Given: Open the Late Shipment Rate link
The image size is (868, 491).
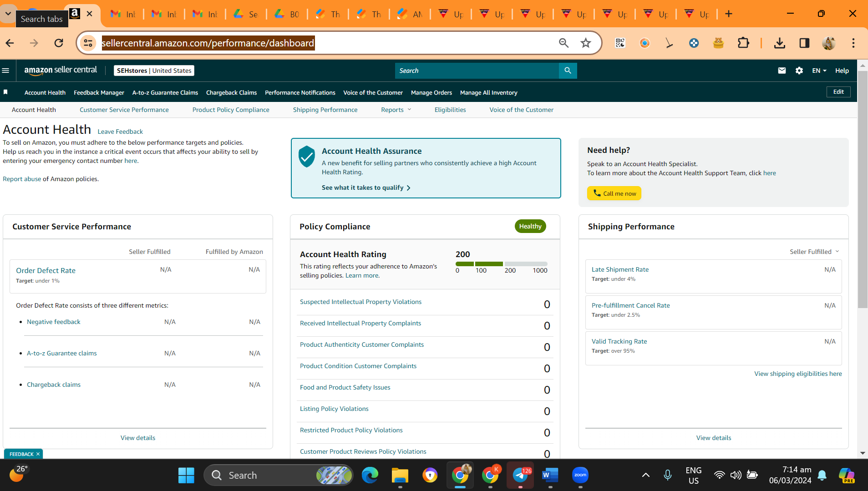Looking at the screenshot, I should [620, 269].
